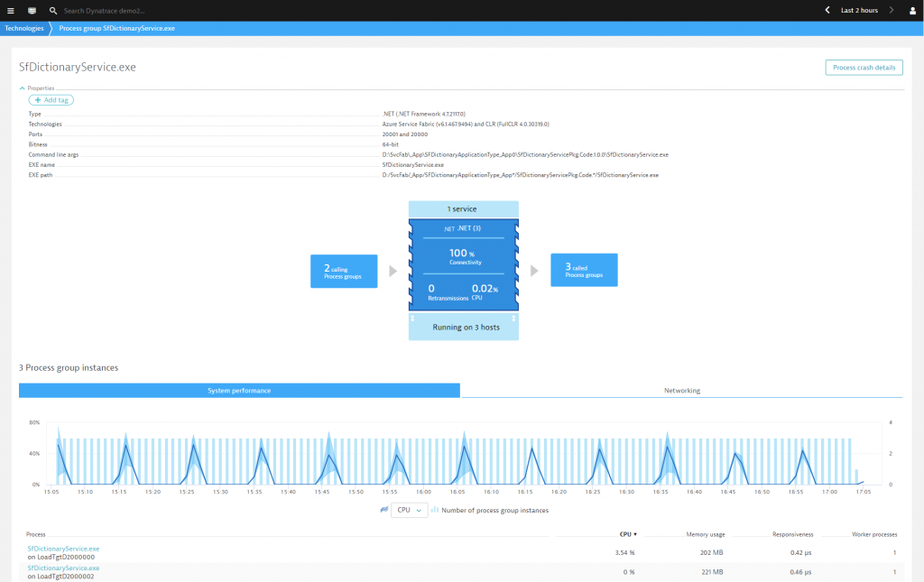Go to Technologies breadcrumb
924x582 pixels.
point(24,28)
